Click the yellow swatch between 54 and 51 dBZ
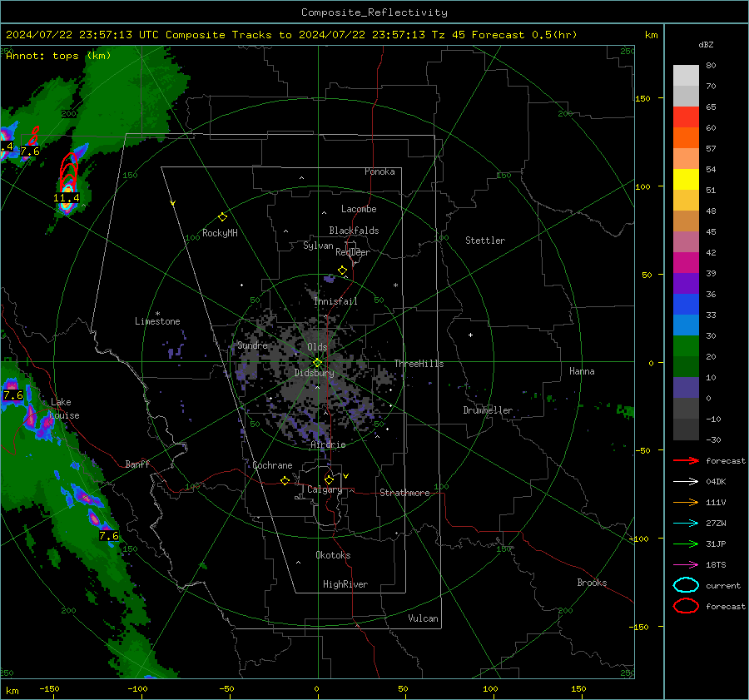This screenshot has height=700, width=749. coord(686,179)
